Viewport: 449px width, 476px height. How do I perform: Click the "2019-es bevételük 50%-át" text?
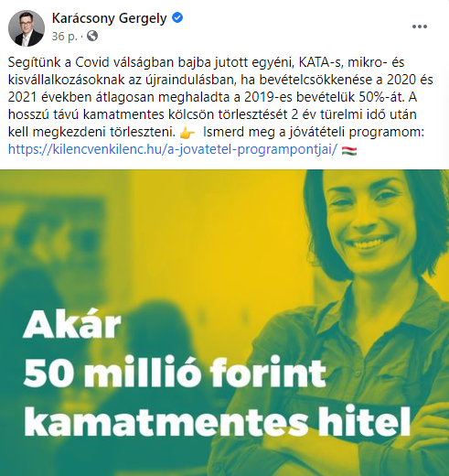[324, 97]
